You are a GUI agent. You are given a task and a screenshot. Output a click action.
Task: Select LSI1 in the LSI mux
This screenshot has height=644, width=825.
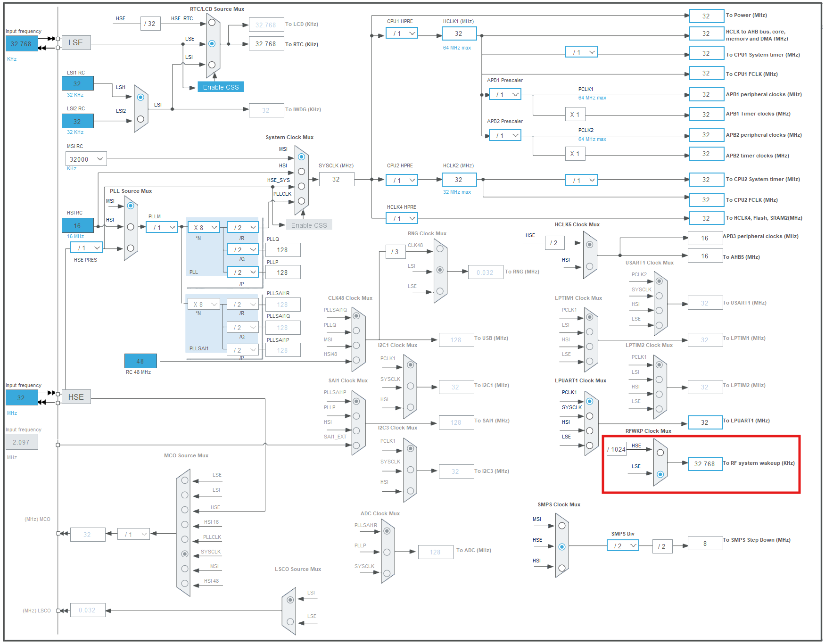(x=140, y=97)
